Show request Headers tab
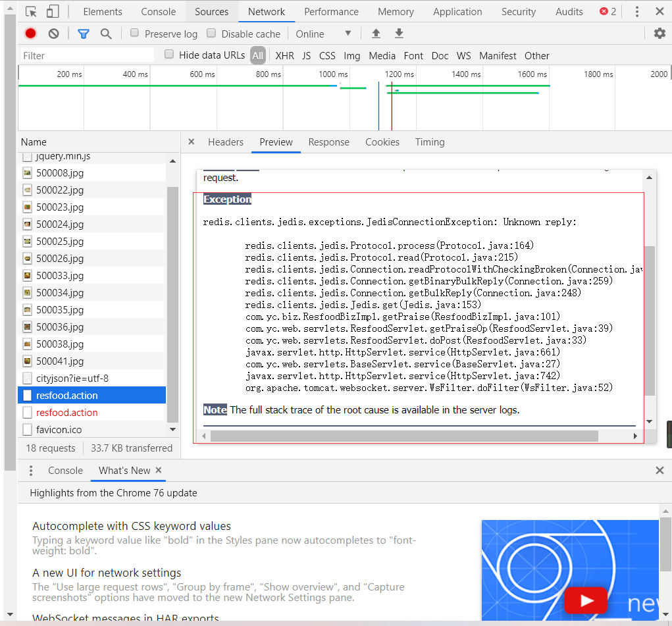This screenshot has height=626, width=672. (x=226, y=142)
